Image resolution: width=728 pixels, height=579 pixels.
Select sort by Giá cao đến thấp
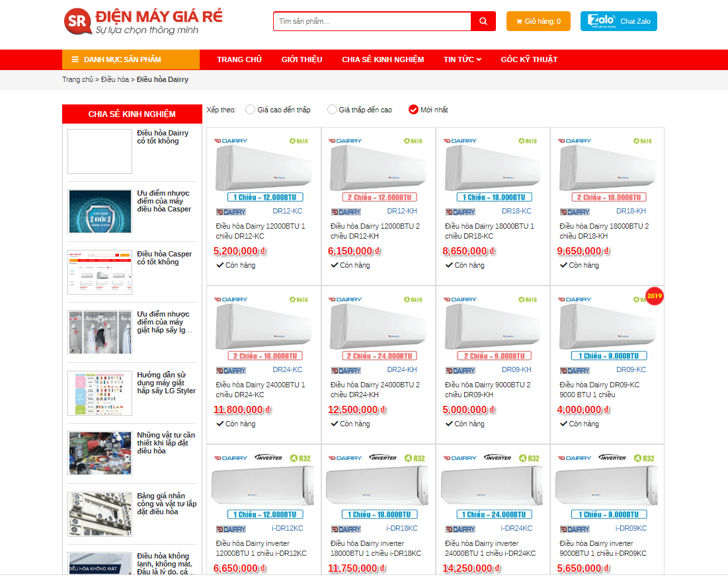click(250, 110)
